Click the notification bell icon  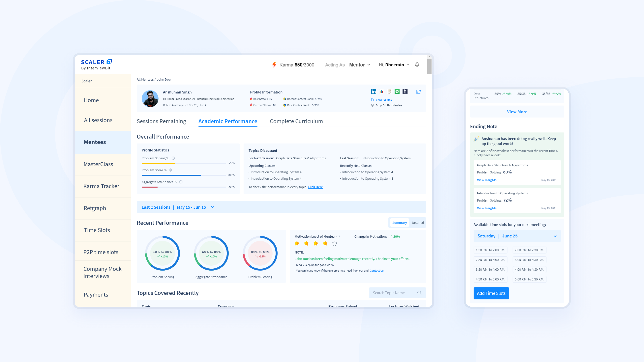(x=417, y=65)
